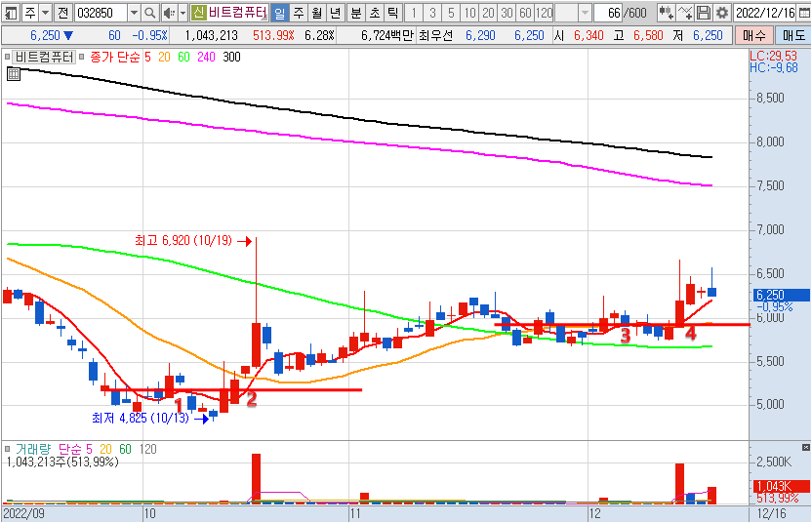
Task: Edit the stock code field 032850
Action: coord(101,13)
